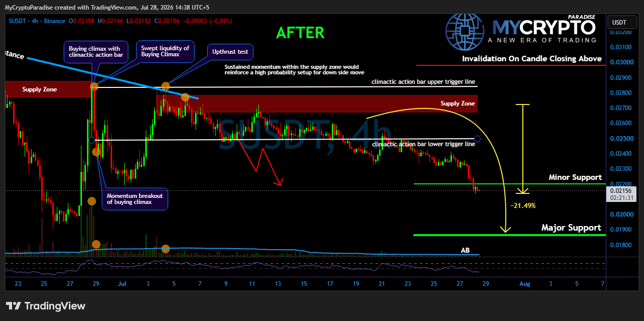This screenshot has height=321, width=644.
Task: Click the 0.02800 price axis label
Action: coord(621,93)
